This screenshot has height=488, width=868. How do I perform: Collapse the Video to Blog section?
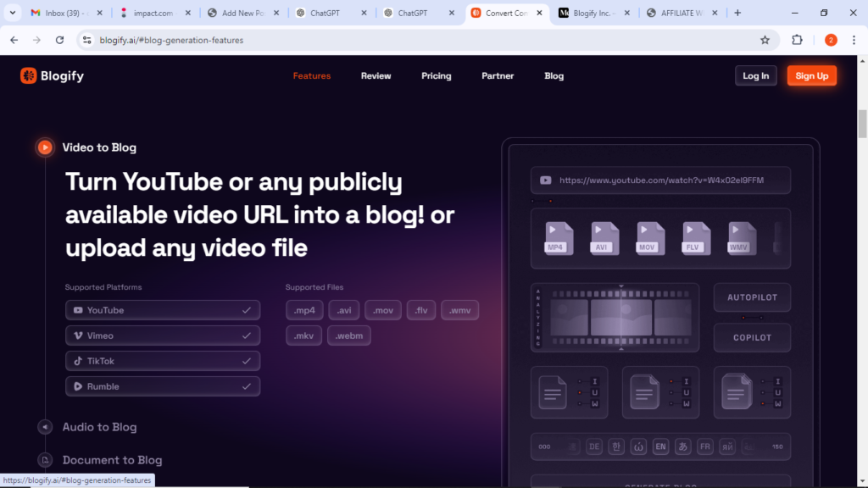(x=99, y=147)
